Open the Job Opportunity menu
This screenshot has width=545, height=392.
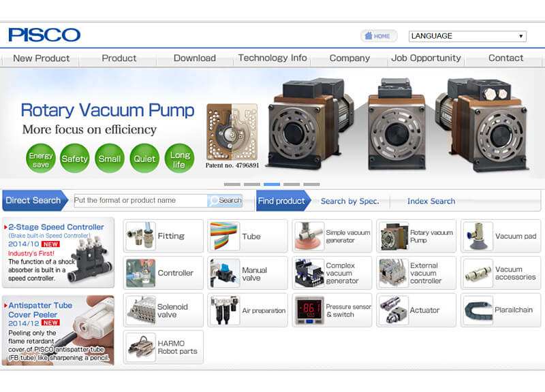(426, 58)
